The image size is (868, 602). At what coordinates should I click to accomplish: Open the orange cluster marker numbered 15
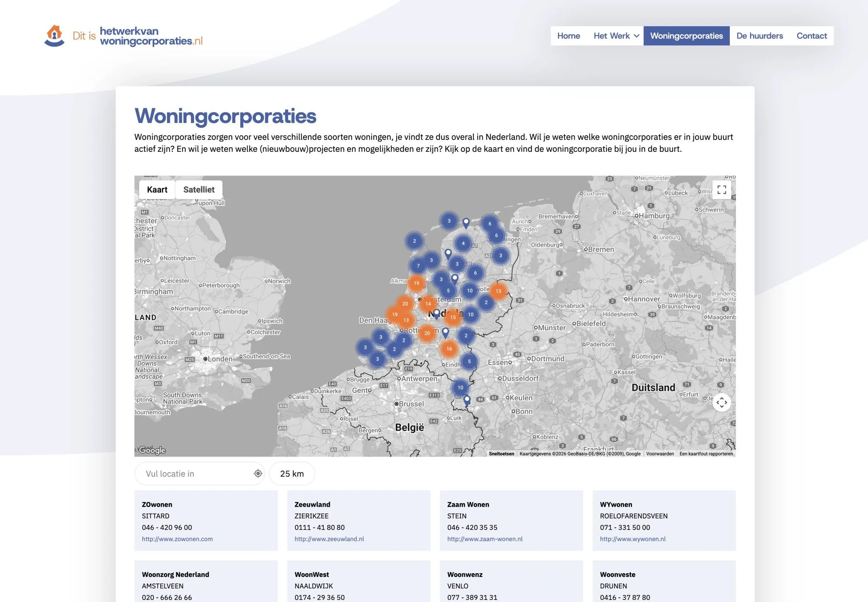453,317
